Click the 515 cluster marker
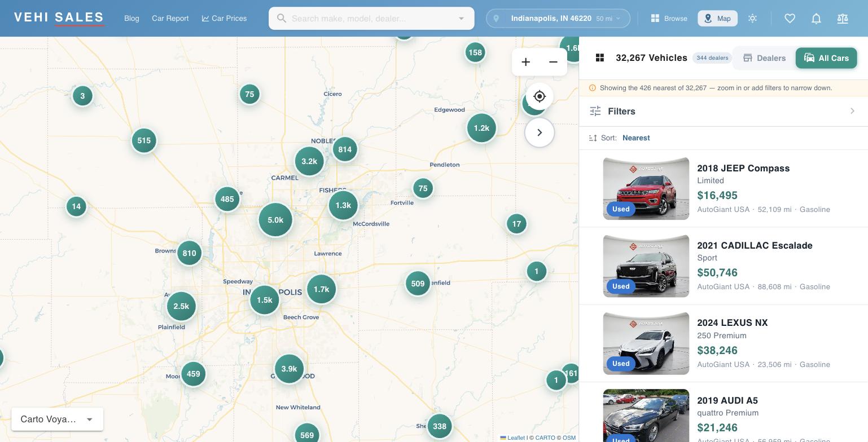Image resolution: width=868 pixels, height=442 pixels. click(144, 140)
